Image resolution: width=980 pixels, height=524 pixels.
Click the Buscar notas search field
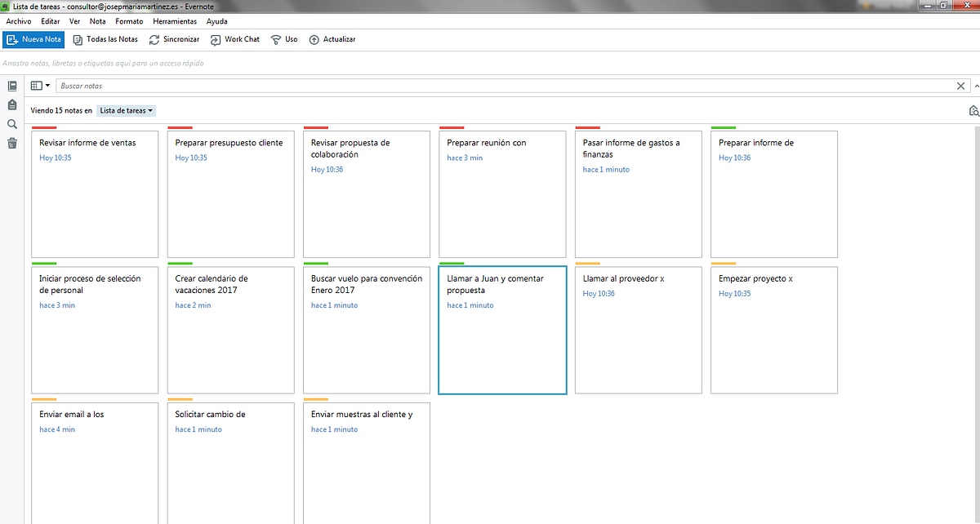coord(506,86)
